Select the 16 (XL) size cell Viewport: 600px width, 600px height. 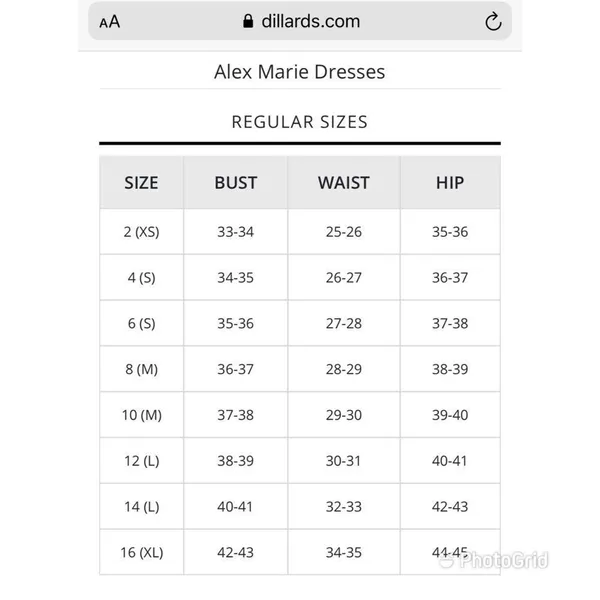(x=141, y=552)
